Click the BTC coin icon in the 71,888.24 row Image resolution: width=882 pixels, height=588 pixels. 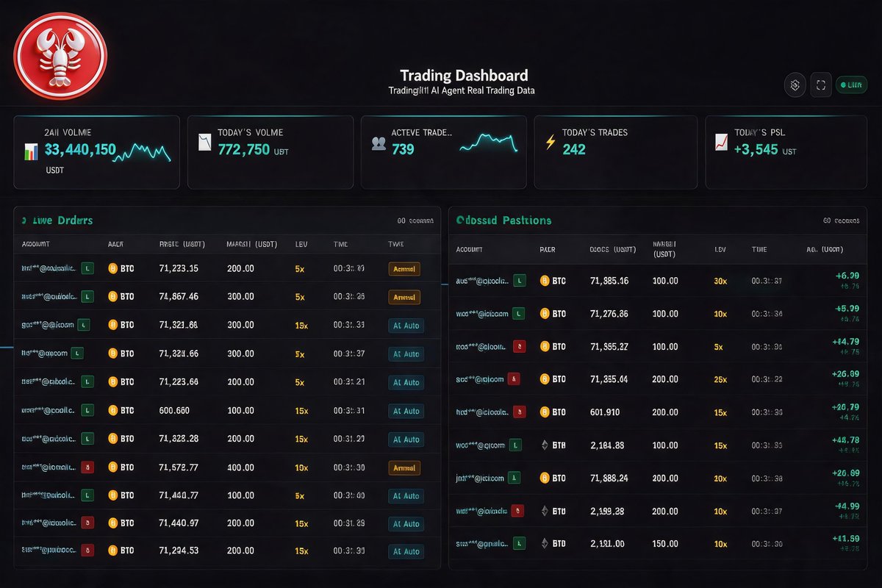pos(545,478)
